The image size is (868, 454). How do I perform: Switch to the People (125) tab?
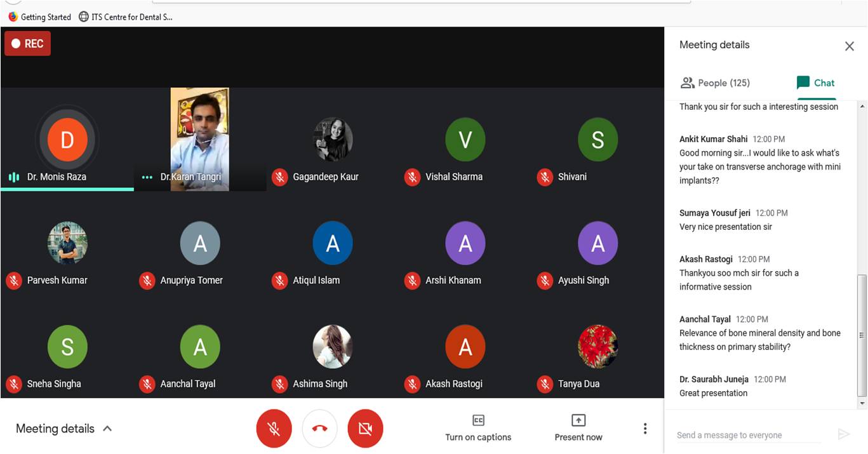(715, 83)
